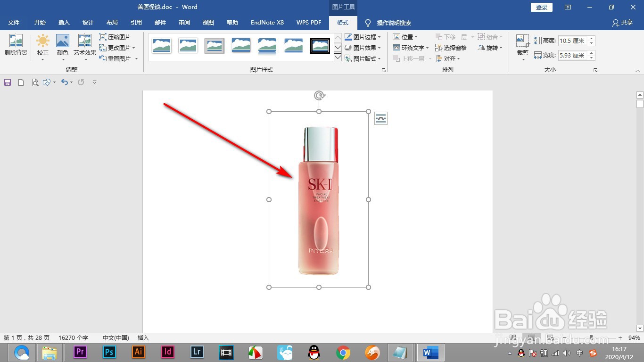Apply the first picture style thumbnail

[162, 46]
